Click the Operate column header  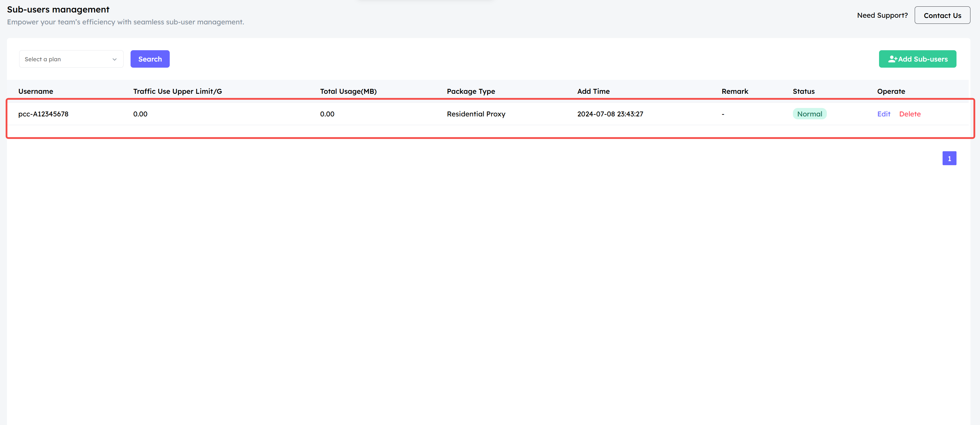(x=891, y=91)
